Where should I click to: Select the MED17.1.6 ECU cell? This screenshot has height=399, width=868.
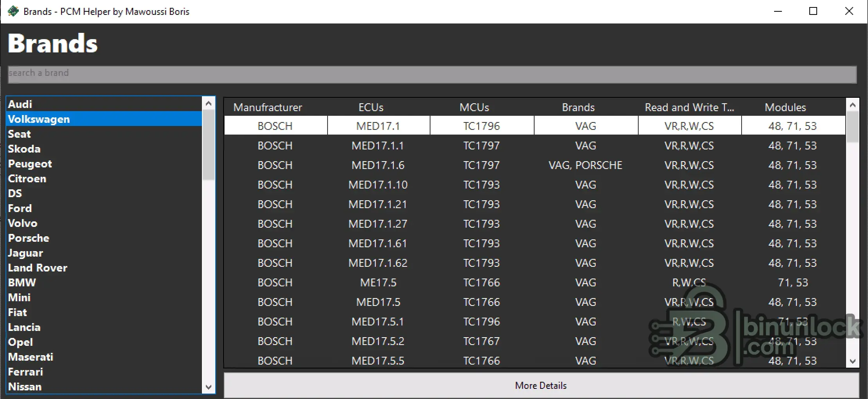tap(378, 165)
